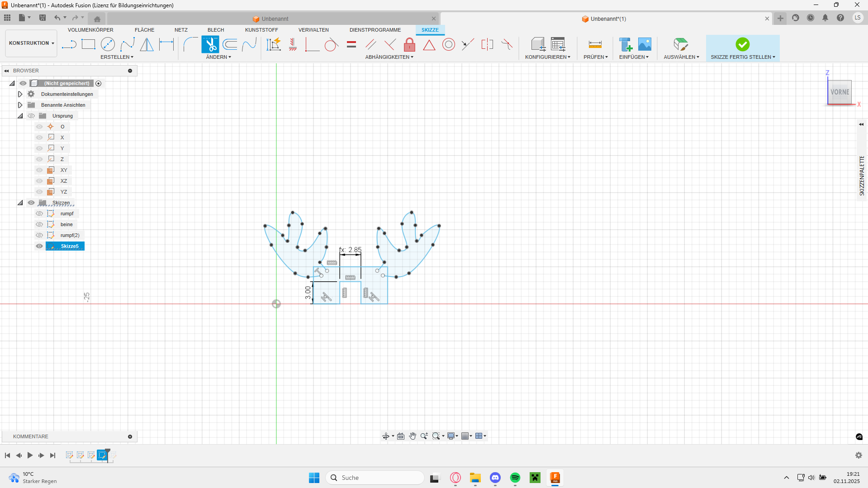868x488 pixels.
Task: Select the Fillet tool
Action: click(190, 44)
